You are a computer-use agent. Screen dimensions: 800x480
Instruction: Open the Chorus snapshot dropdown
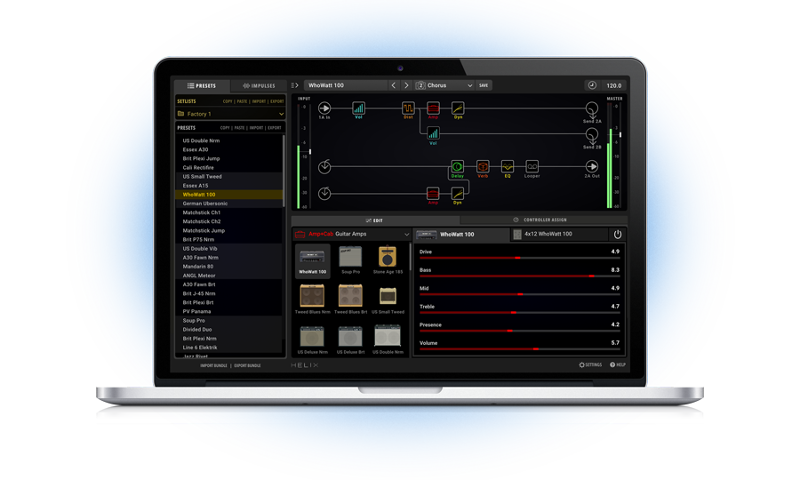tap(444, 85)
